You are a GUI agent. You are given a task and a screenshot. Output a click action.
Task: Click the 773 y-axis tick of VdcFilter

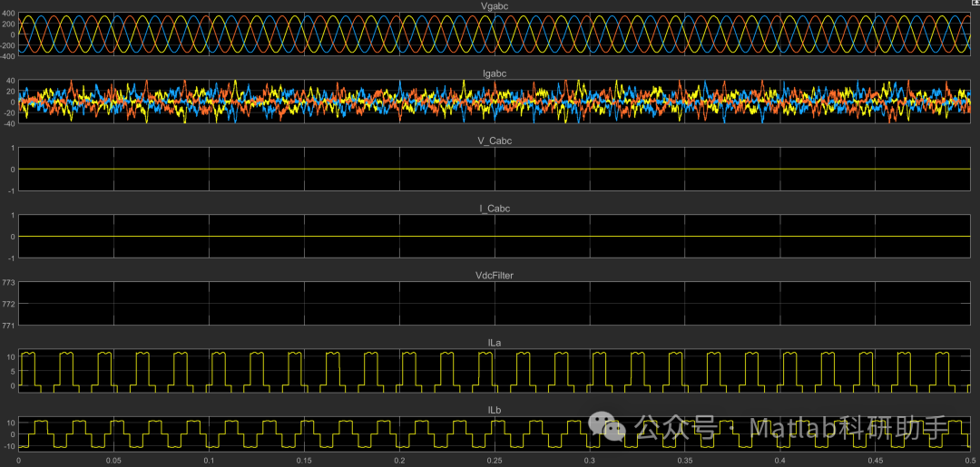click(9, 283)
